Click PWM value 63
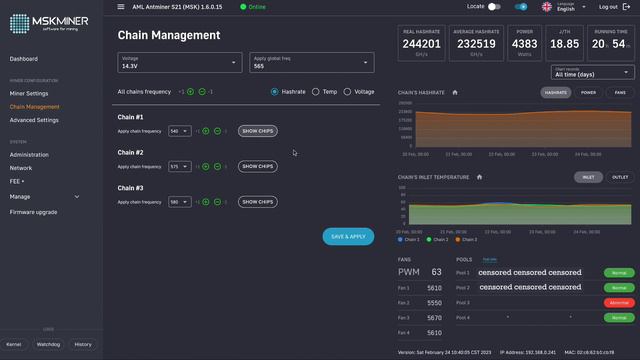Viewport: 640px width, 360px height. [x=436, y=272]
